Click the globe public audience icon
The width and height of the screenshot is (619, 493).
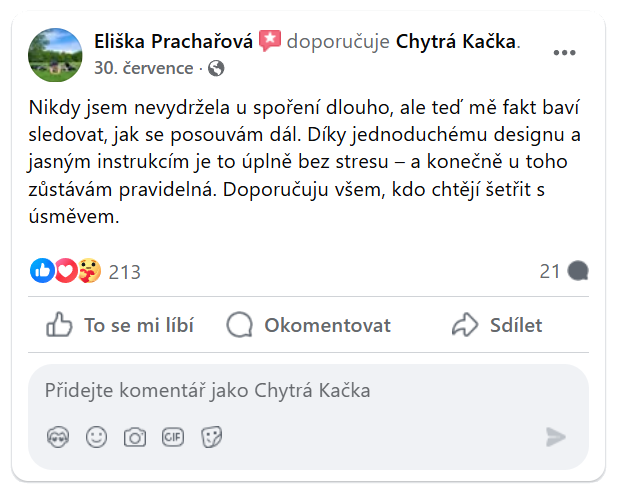coord(216,69)
